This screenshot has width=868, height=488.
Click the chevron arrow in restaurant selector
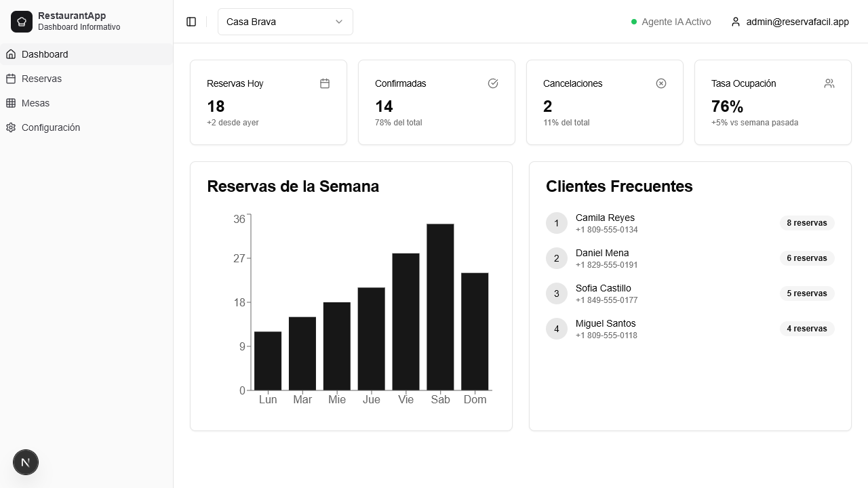click(339, 22)
